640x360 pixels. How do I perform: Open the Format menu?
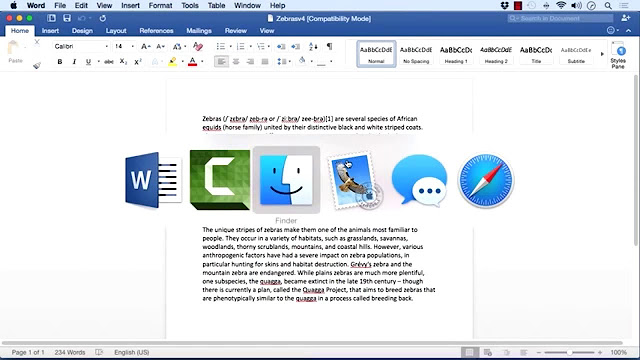pos(160,5)
